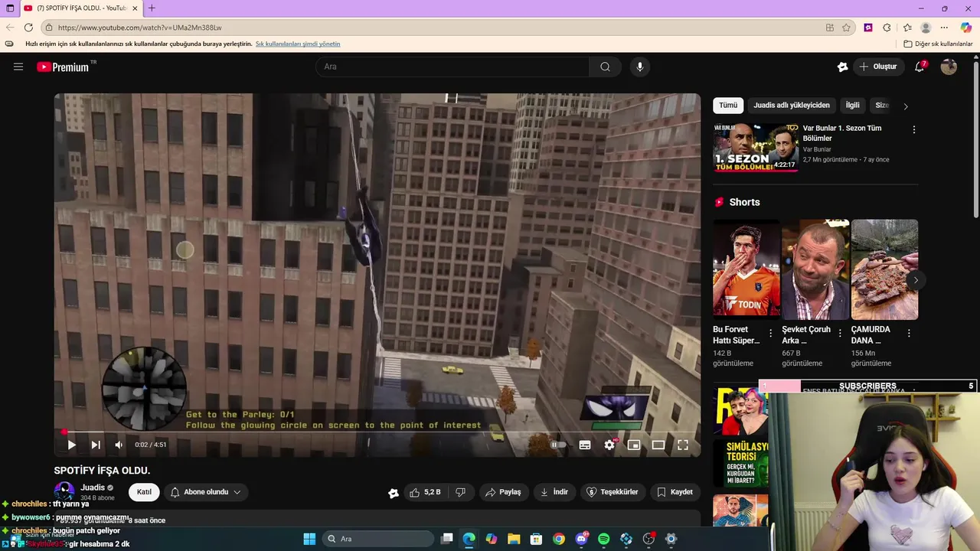Open Şevket Çoruh Arka short

[815, 269]
